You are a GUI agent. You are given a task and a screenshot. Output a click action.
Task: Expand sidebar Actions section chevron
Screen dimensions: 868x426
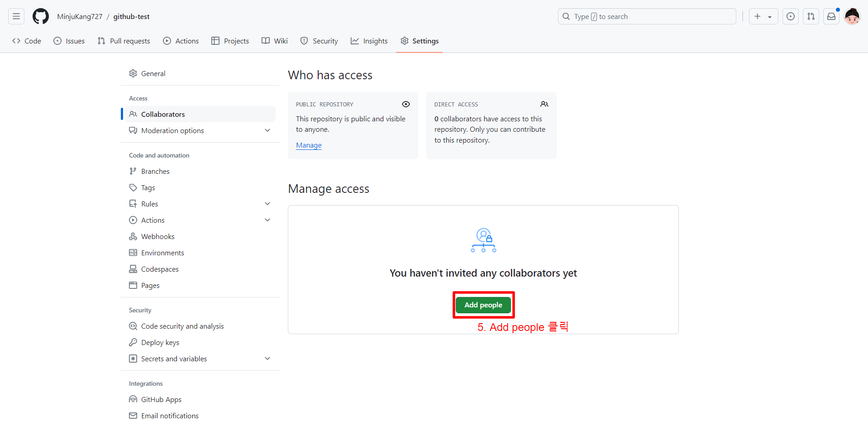267,220
